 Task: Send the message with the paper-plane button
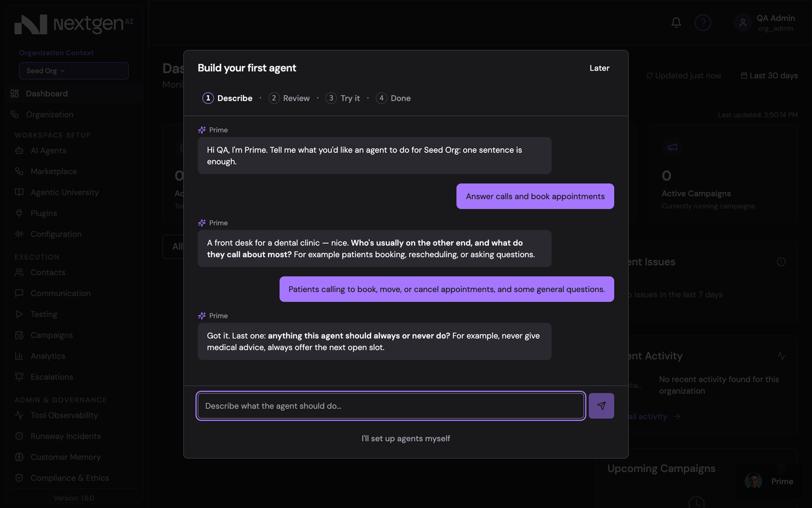pos(601,406)
